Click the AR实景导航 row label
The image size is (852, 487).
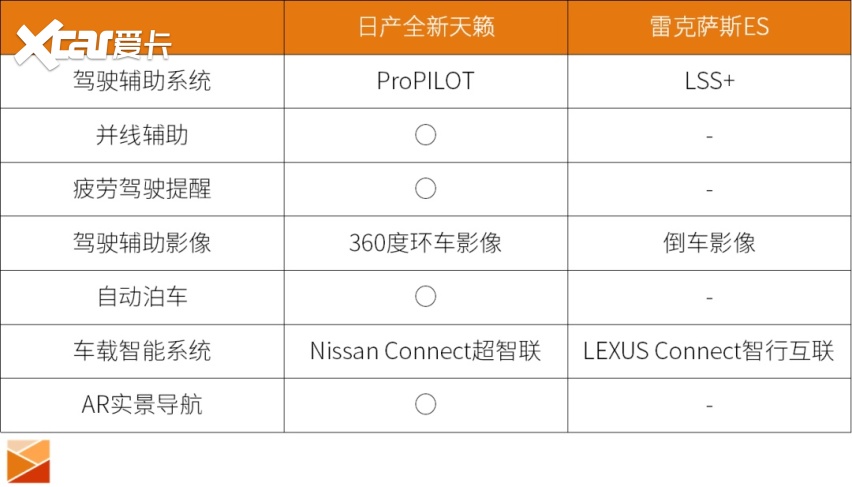point(142,405)
